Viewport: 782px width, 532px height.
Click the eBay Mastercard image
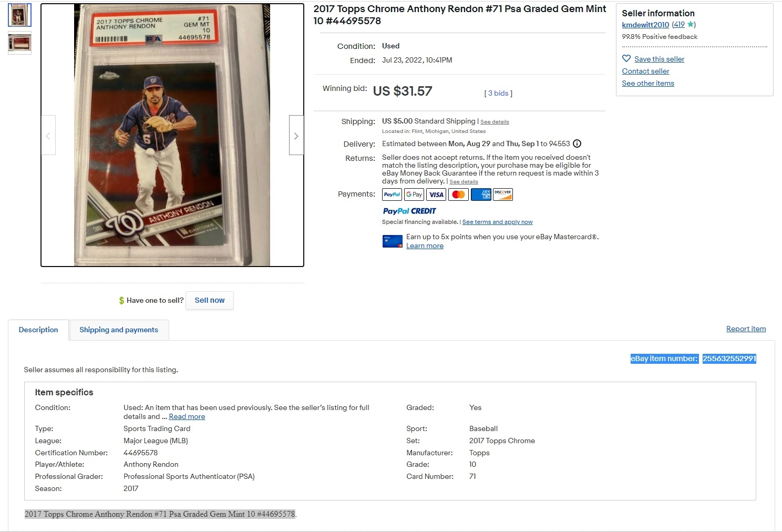point(393,241)
